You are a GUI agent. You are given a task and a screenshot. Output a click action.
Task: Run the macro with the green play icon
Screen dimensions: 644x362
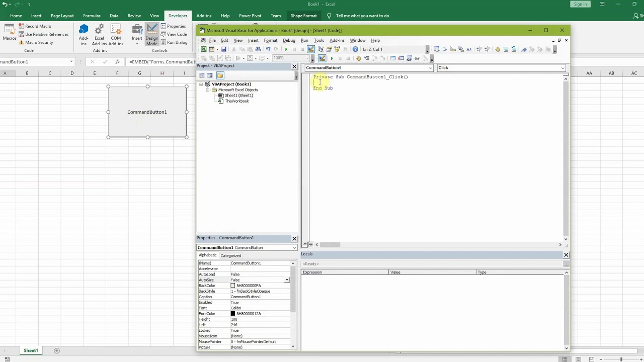(286, 49)
